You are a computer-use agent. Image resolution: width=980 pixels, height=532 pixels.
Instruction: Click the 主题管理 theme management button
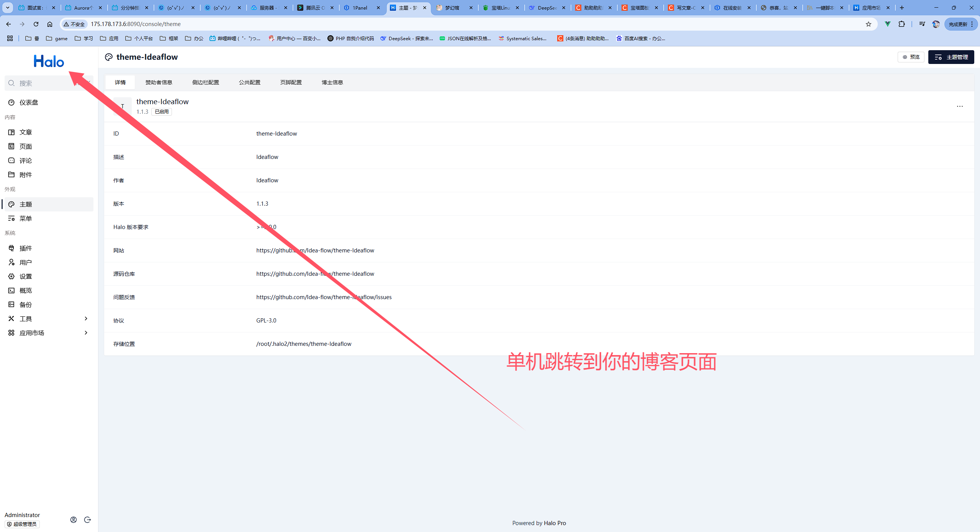951,57
